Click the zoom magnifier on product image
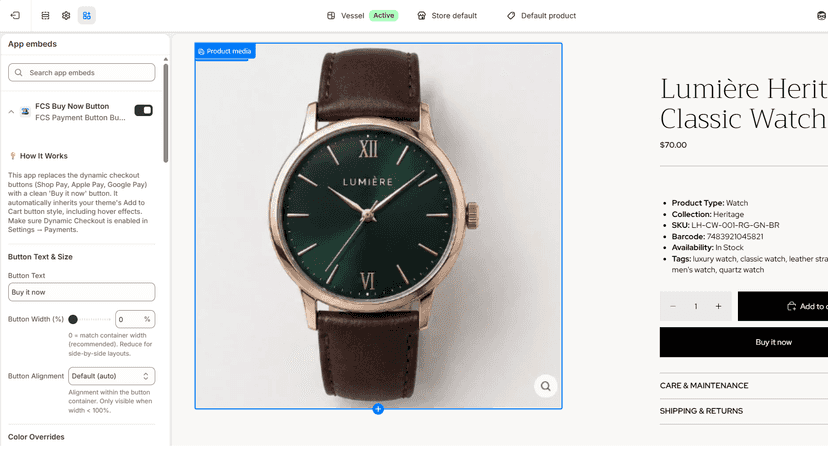 click(545, 386)
